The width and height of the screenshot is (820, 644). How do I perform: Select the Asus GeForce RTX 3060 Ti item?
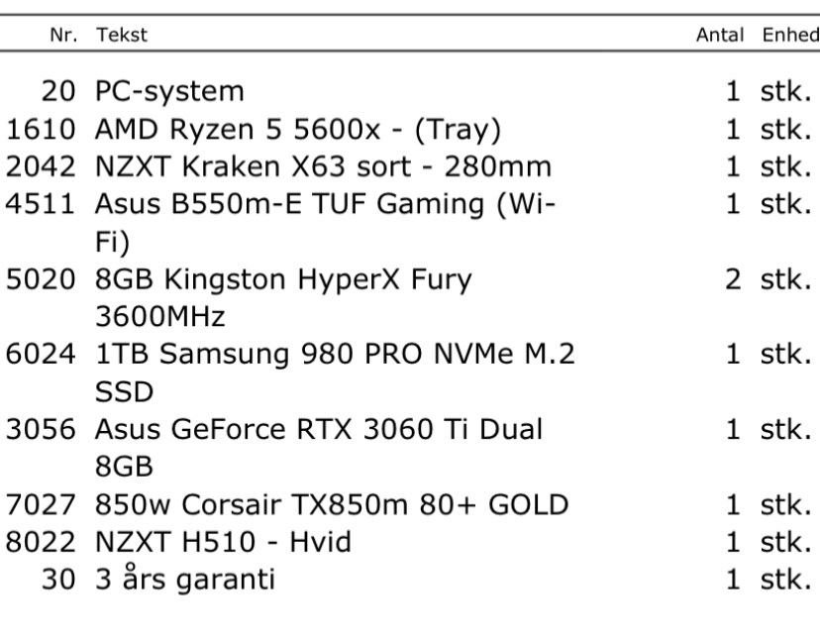[318, 430]
